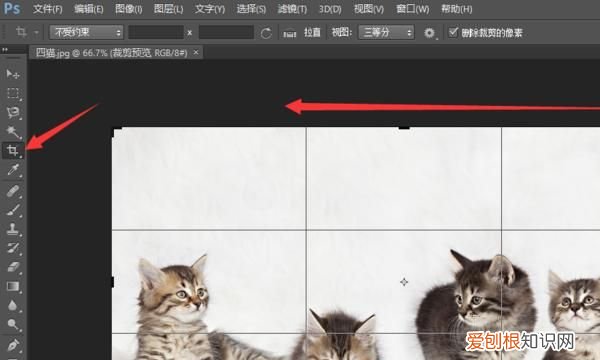Click the reset crop rotate arrow icon

(266, 33)
